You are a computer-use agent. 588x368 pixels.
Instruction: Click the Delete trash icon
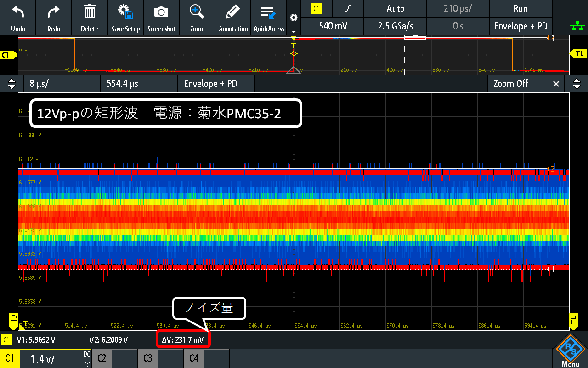(x=90, y=17)
